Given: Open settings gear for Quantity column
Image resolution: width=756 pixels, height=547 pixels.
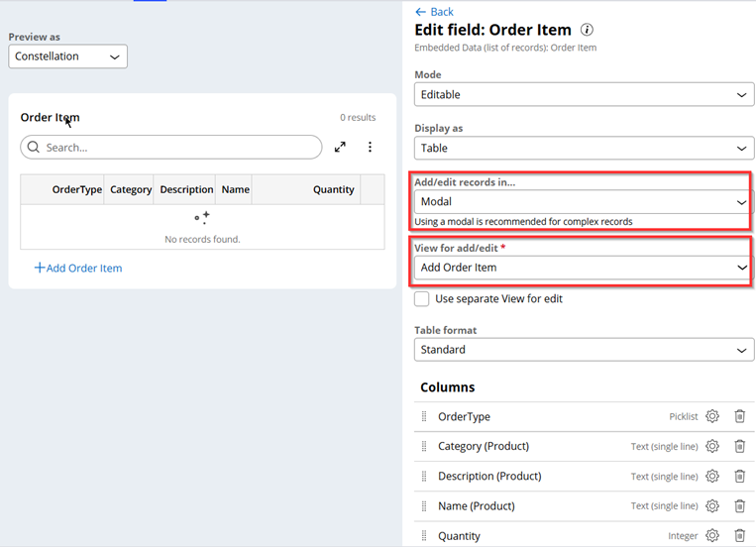Looking at the screenshot, I should (x=712, y=535).
